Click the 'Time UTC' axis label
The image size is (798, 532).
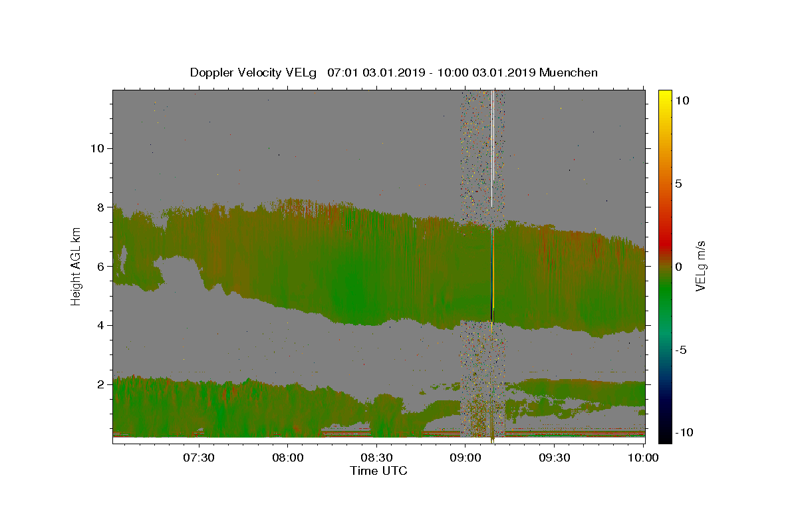click(378, 471)
